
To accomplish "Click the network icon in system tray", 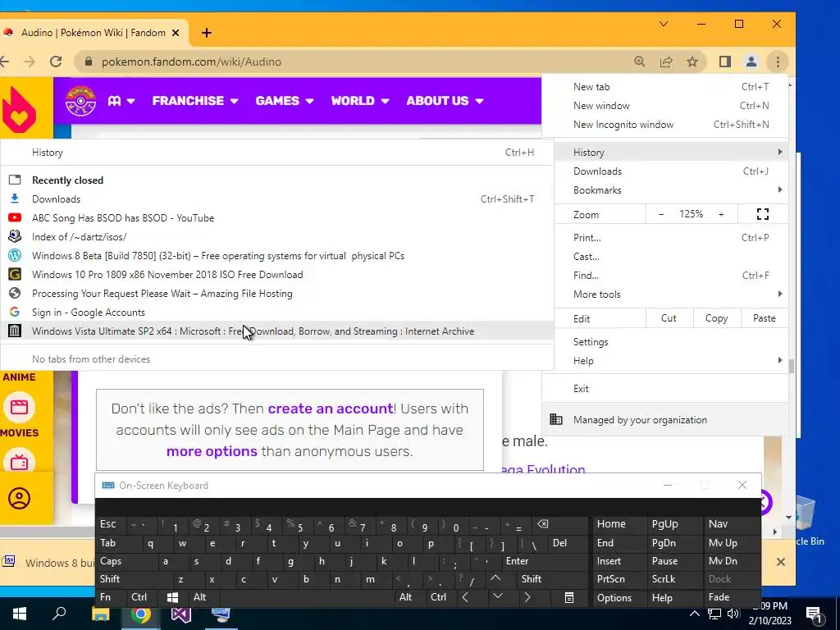I will (x=714, y=614).
